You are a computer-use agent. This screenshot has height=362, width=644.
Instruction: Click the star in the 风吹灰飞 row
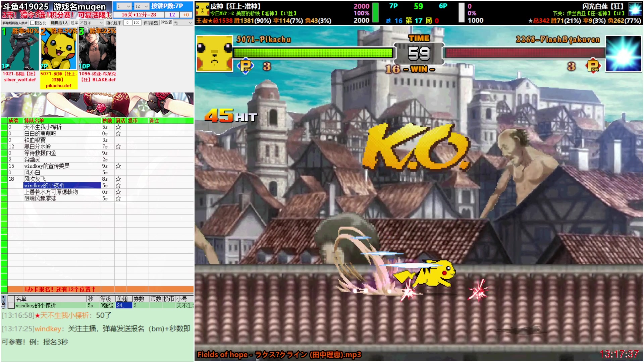coord(118,179)
